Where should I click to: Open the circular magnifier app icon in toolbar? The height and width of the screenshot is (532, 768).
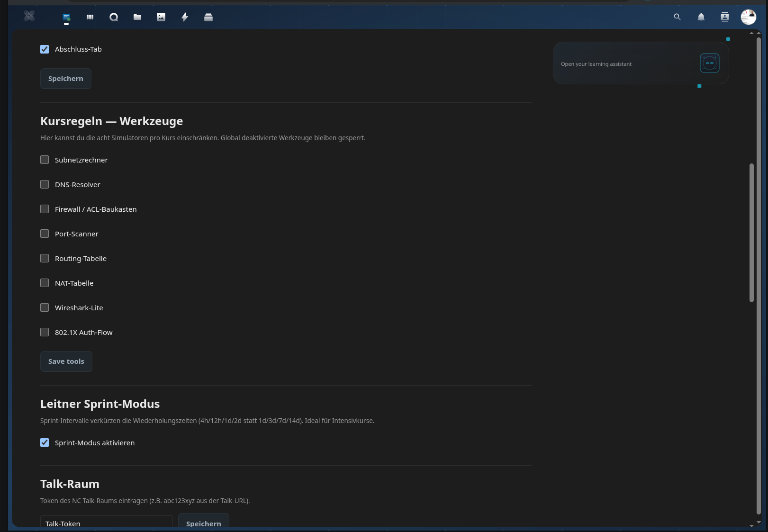(x=114, y=17)
